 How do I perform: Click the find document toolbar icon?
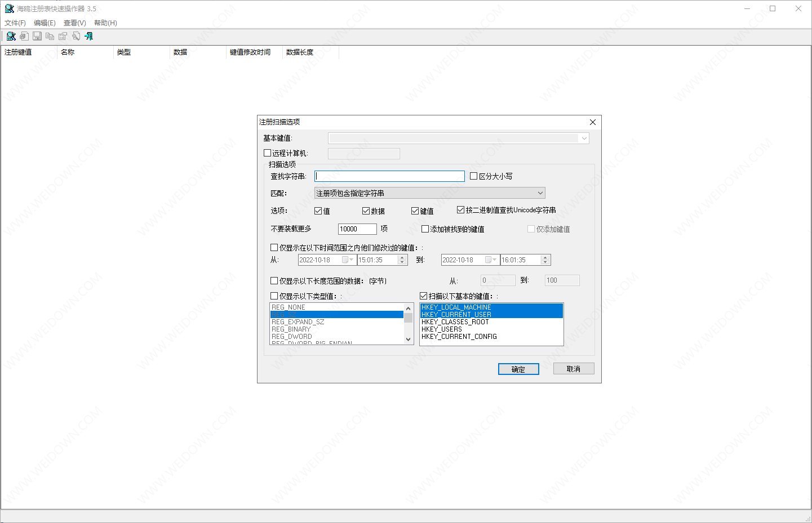(76, 36)
